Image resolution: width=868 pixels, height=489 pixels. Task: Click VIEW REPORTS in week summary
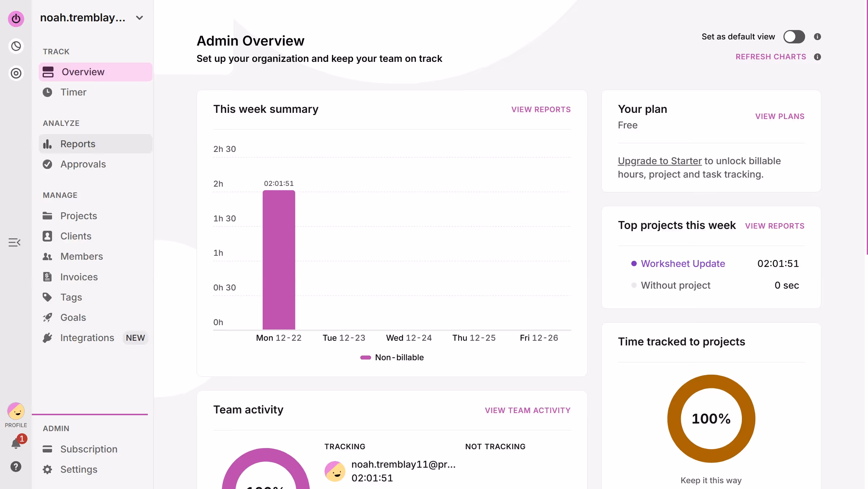tap(541, 110)
